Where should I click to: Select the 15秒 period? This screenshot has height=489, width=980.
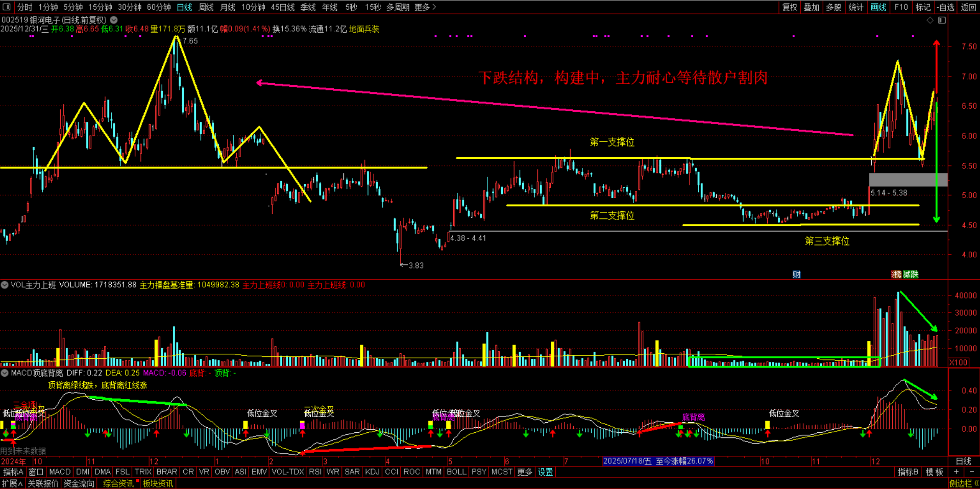coord(373,7)
